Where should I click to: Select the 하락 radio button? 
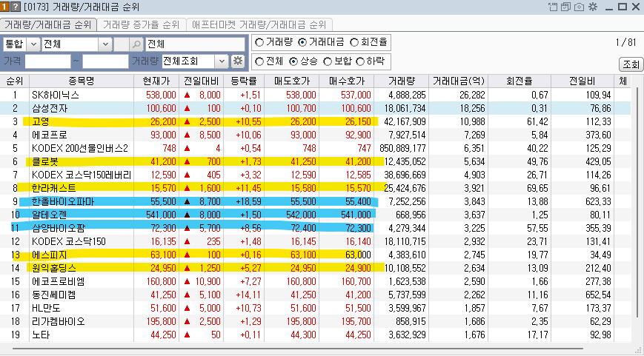[x=360, y=61]
